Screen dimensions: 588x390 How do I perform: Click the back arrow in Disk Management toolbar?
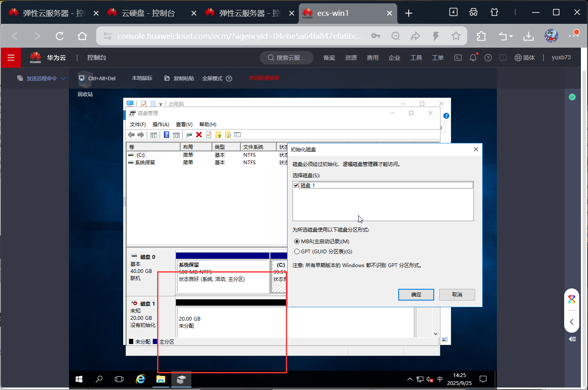point(131,135)
